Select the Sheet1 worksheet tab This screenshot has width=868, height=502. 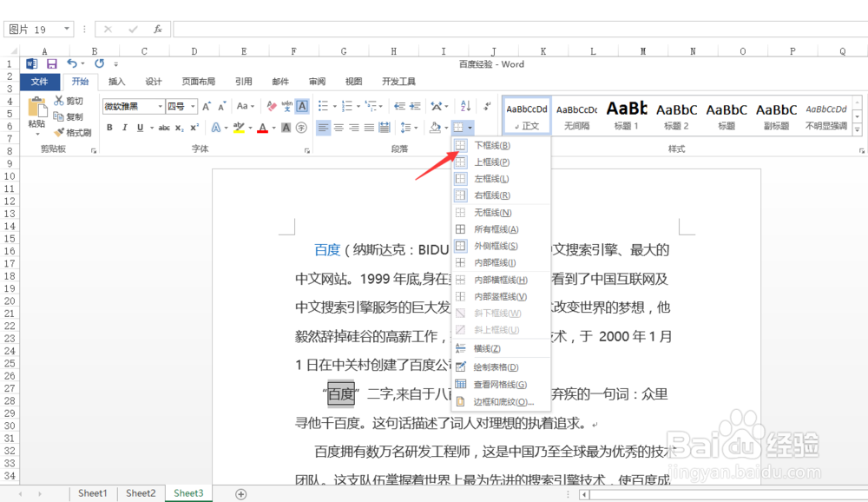[93, 493]
